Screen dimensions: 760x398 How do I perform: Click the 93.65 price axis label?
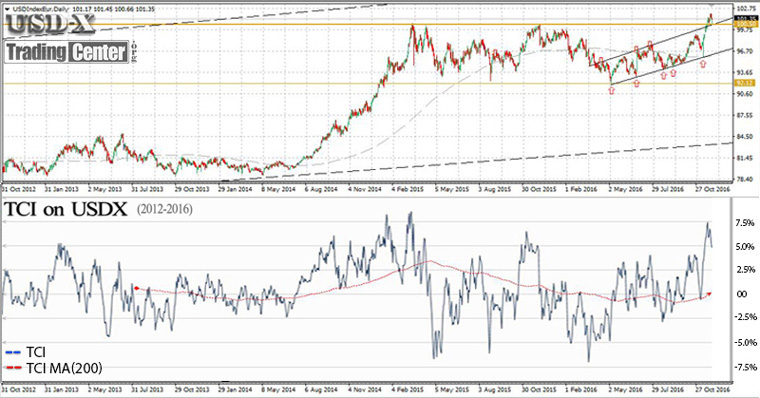click(744, 73)
